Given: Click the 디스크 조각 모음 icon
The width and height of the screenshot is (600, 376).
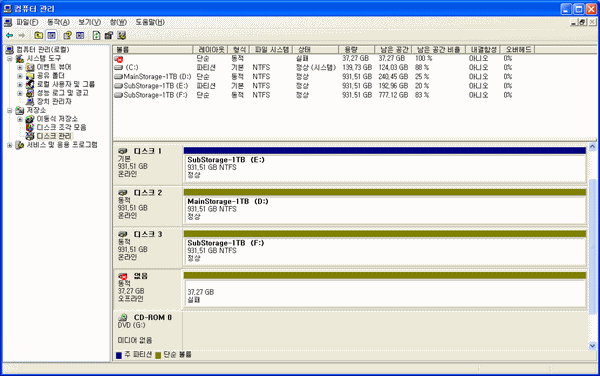Looking at the screenshot, I should coord(30,127).
